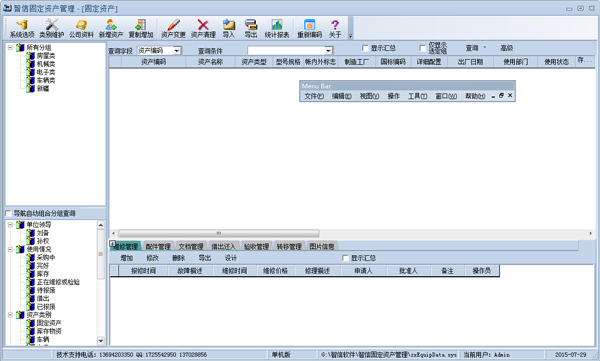
Task: Open the 查询字段 资产编码 dropdown
Action: [x=177, y=51]
